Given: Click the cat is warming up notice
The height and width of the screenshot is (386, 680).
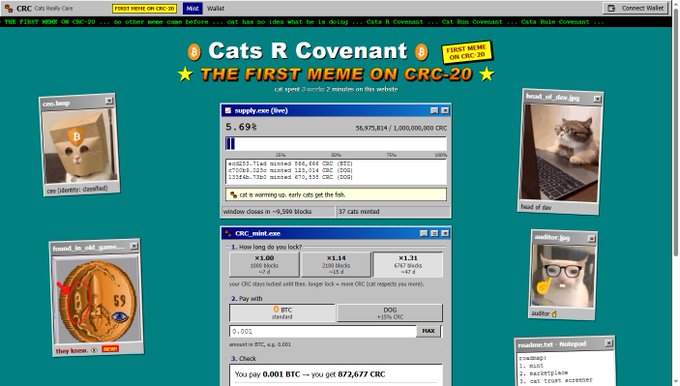Looking at the screenshot, I should (336, 195).
